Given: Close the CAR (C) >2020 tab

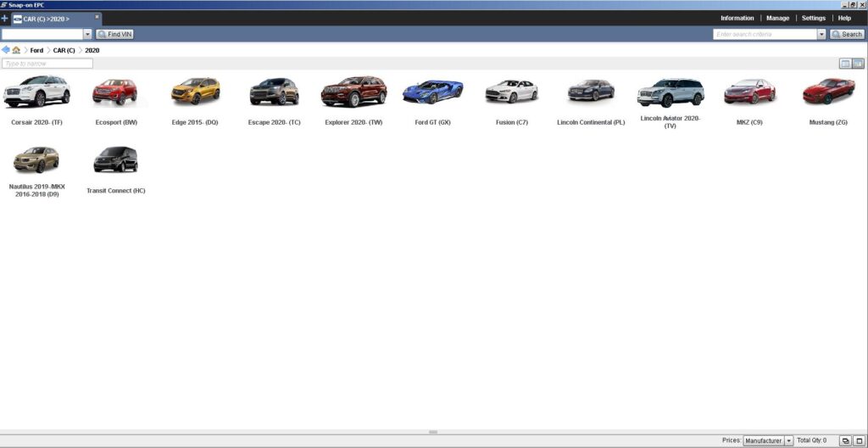Looking at the screenshot, I should pyautogui.click(x=97, y=17).
